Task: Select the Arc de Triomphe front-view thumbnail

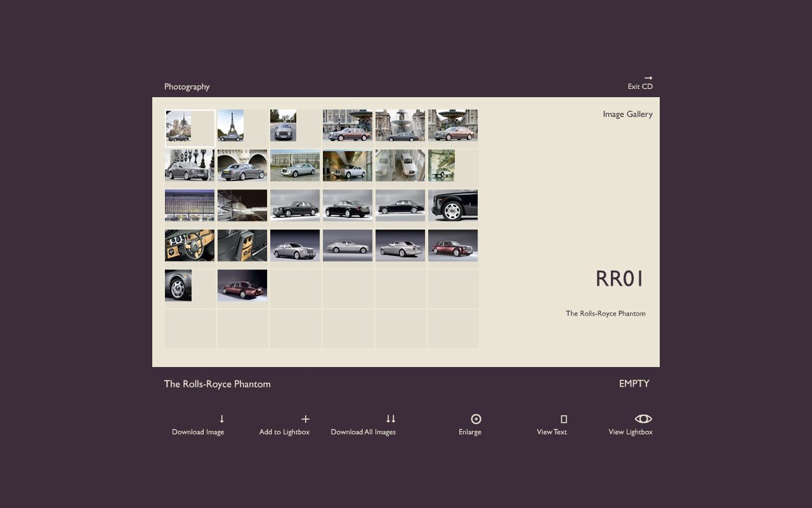Action: tap(283, 126)
